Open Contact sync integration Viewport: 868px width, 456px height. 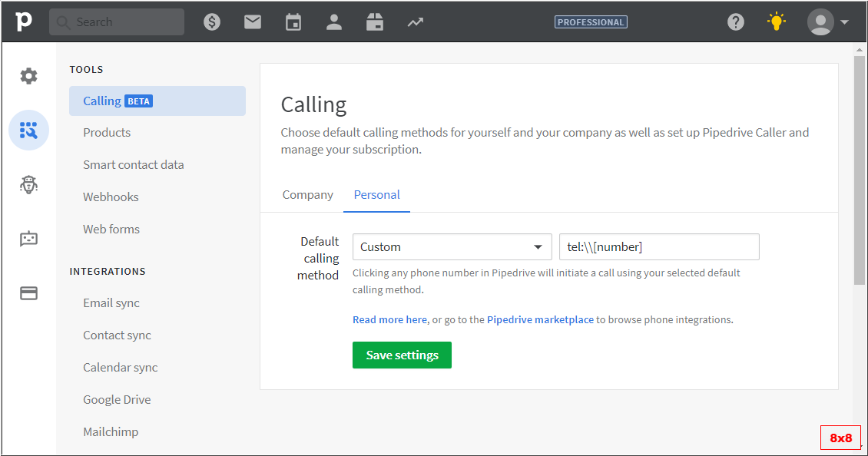(x=117, y=335)
